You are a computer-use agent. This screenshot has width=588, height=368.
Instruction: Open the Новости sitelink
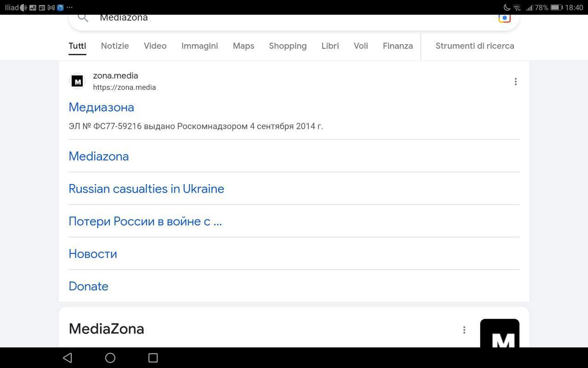93,254
